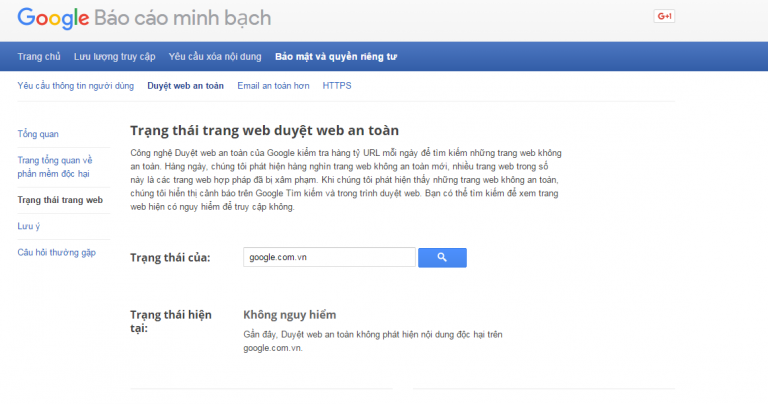Image resolution: width=768 pixels, height=404 pixels.
Task: Select Duyệt web an toàn tab
Action: [x=186, y=86]
